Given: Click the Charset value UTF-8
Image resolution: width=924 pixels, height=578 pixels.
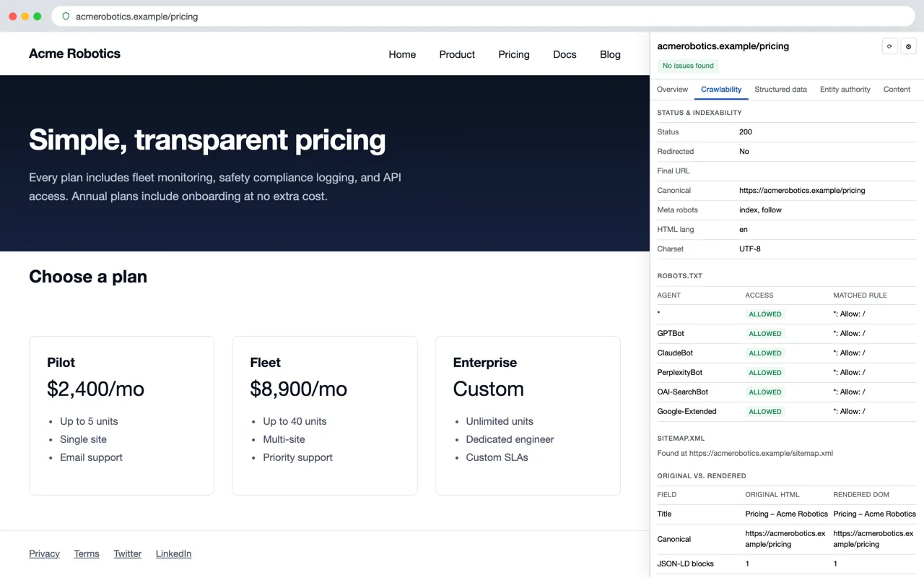Looking at the screenshot, I should pyautogui.click(x=750, y=249).
